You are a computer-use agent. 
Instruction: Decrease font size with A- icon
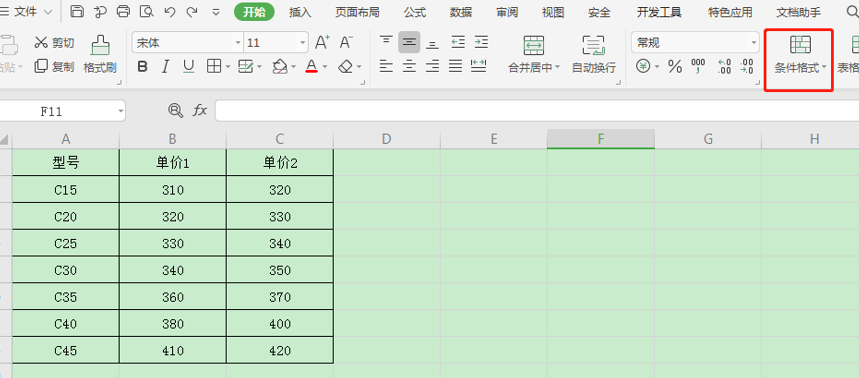[x=346, y=42]
